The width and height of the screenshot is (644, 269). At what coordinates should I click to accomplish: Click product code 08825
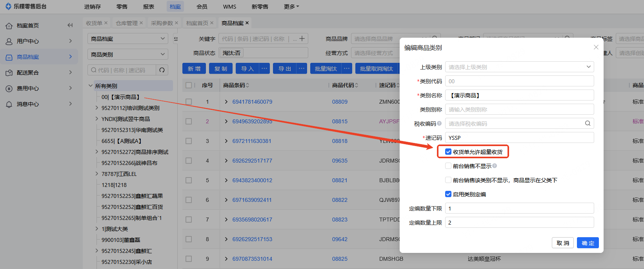click(340, 259)
